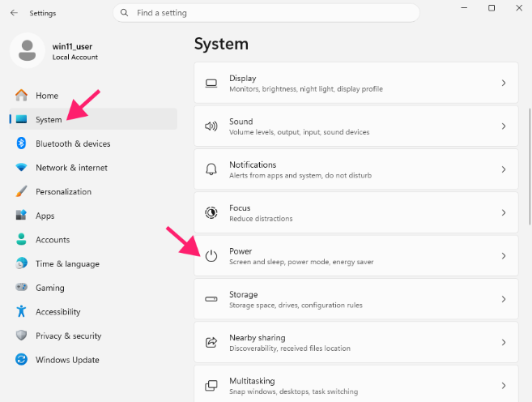This screenshot has width=532, height=402.
Task: Click 'Local Account' text
Action: [75, 57]
